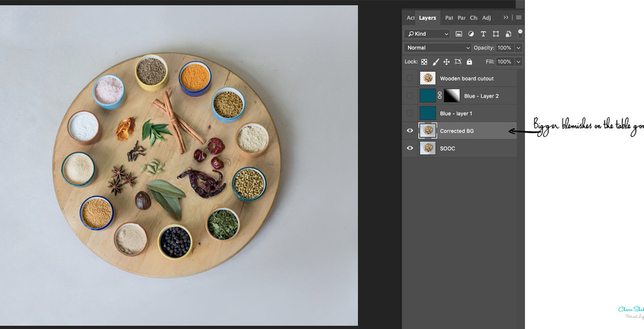This screenshot has height=329, width=644.
Task: Select Blue - Layer 2 teal thumbnail
Action: click(x=428, y=96)
